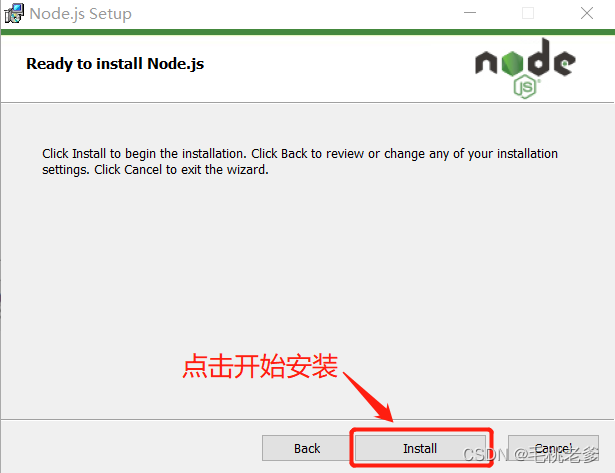Viewport: 615px width, 473px height.
Task: Click the "Ready to install Node.js" heading
Action: 115,64
